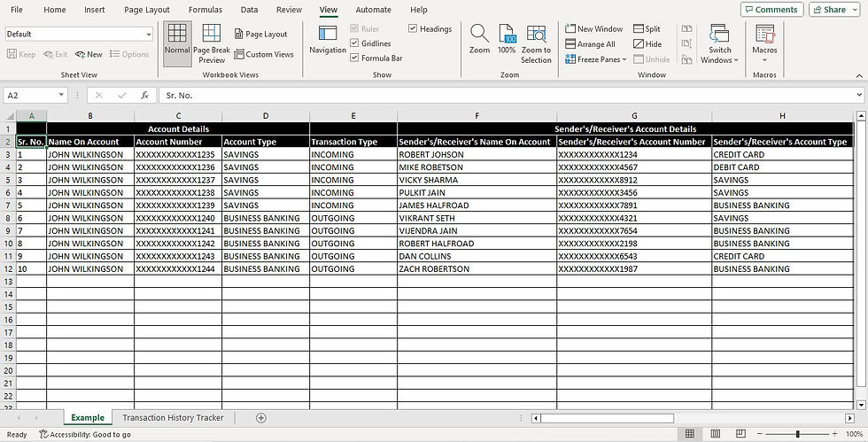Select row header 7

pyautogui.click(x=8, y=205)
